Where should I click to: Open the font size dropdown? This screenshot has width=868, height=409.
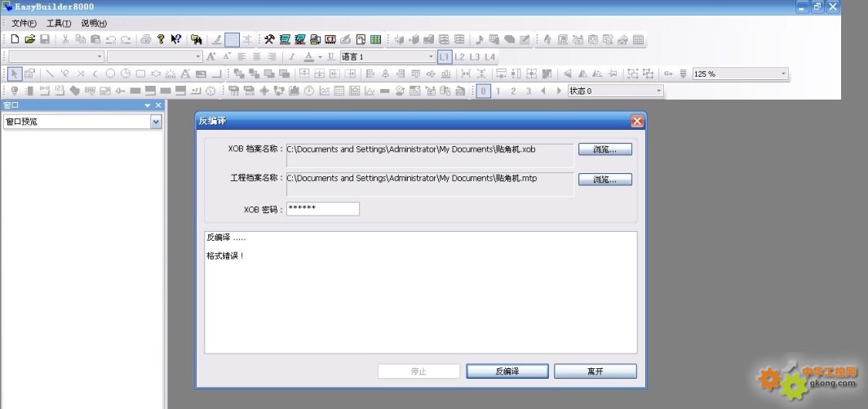[198, 56]
